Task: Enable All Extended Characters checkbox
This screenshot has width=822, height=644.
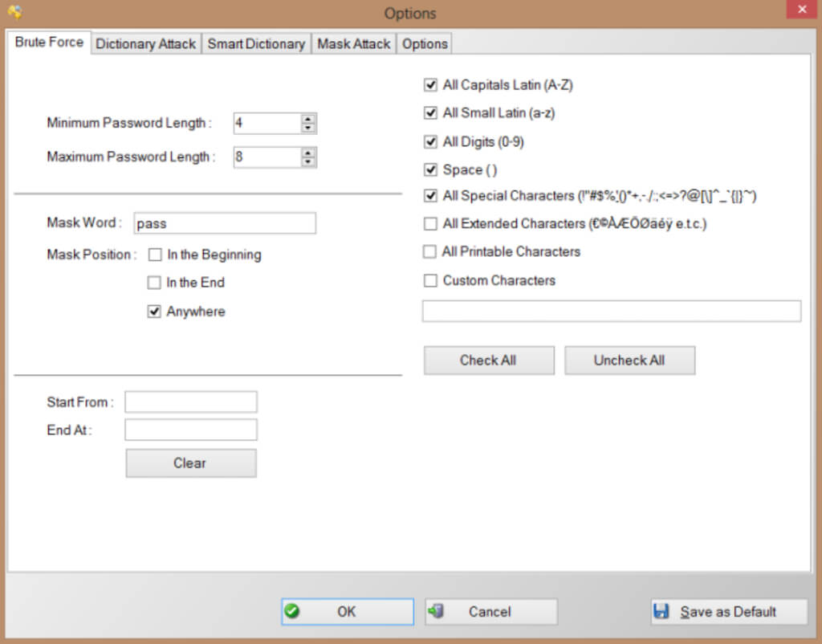Action: [430, 224]
